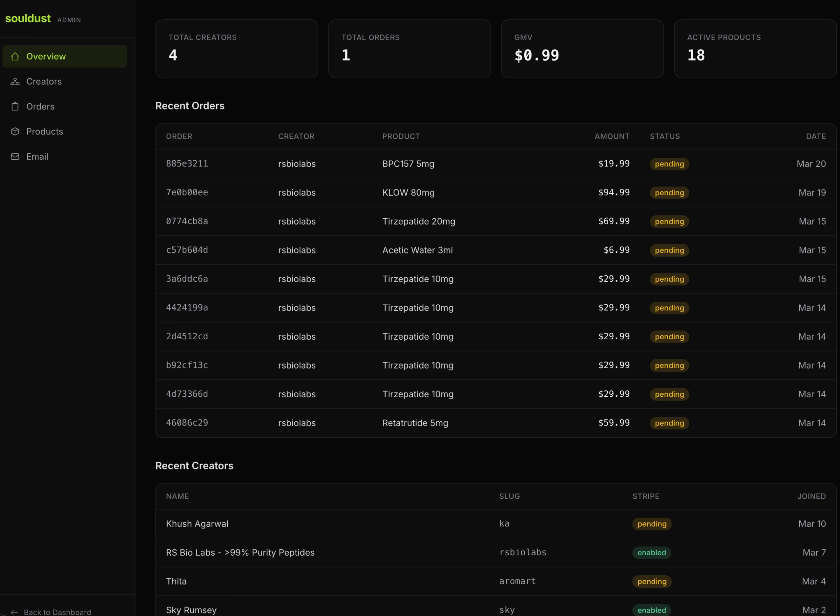This screenshot has width=840, height=616.
Task: Click the enabled Stripe badge for RS Bio Labs
Action: click(x=651, y=553)
